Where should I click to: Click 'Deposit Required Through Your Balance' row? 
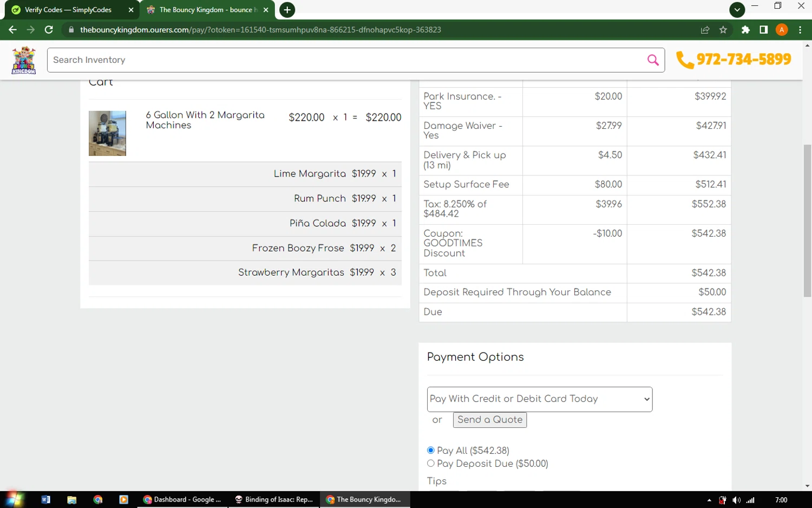click(x=575, y=292)
